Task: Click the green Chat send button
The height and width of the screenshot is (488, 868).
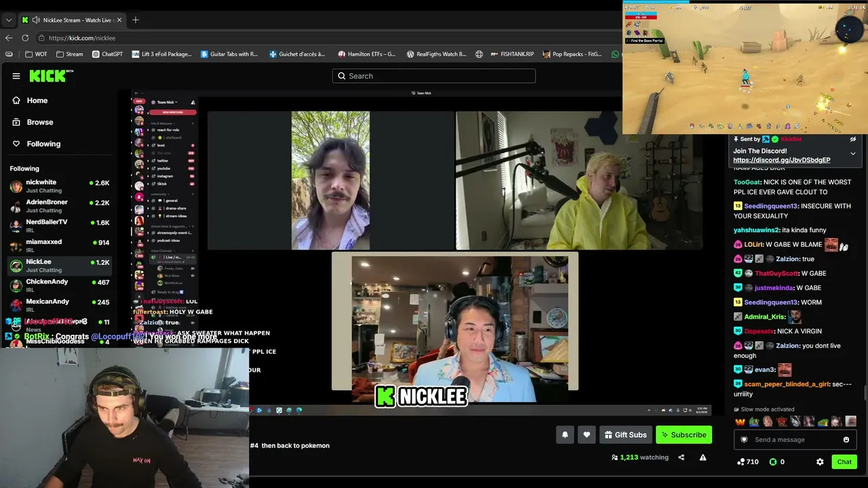Action: (x=844, y=462)
